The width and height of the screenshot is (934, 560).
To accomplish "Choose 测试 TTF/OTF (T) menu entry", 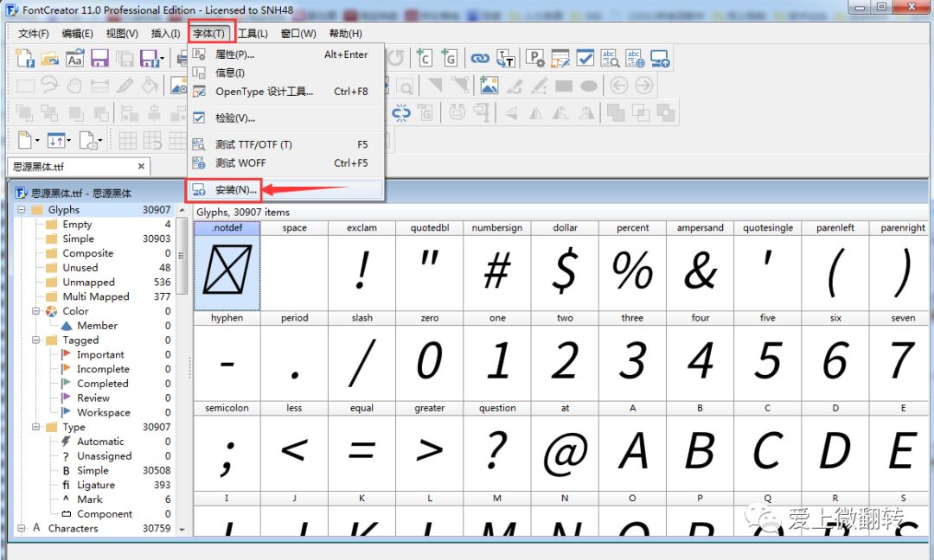I will tap(286, 144).
